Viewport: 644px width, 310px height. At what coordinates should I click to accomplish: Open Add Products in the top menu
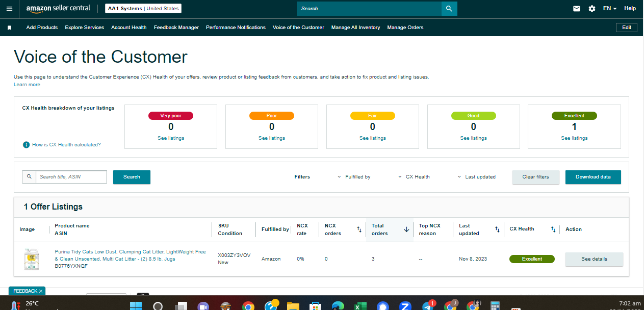tap(42, 28)
